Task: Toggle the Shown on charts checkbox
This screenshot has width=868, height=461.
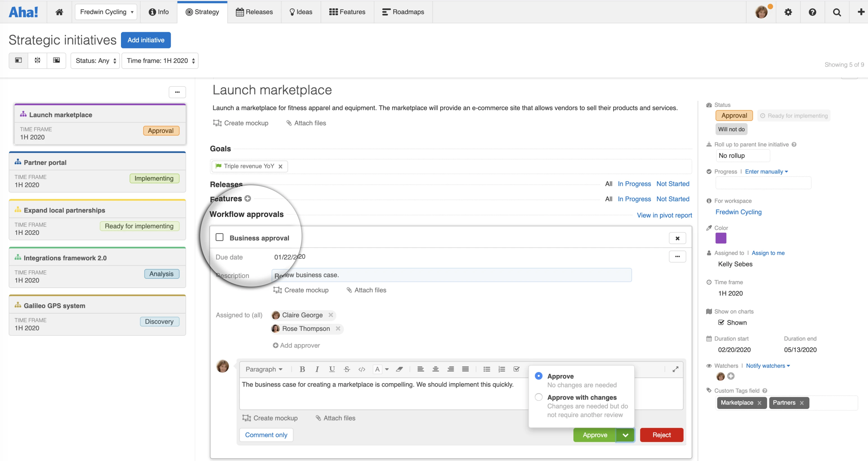Action: coord(721,323)
